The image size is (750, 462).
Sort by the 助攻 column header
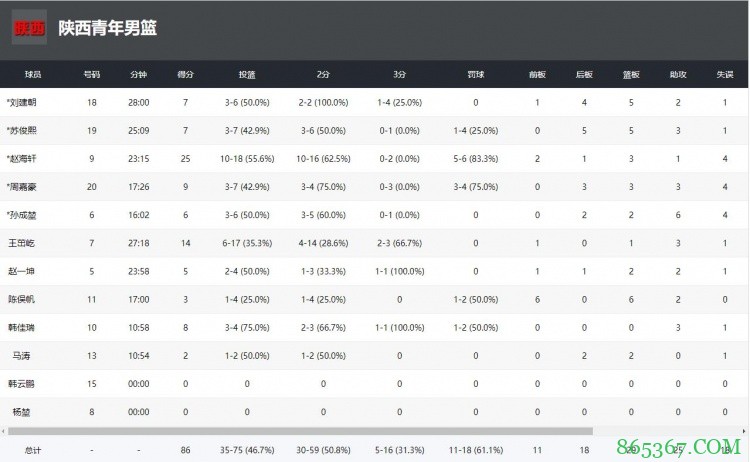click(678, 74)
